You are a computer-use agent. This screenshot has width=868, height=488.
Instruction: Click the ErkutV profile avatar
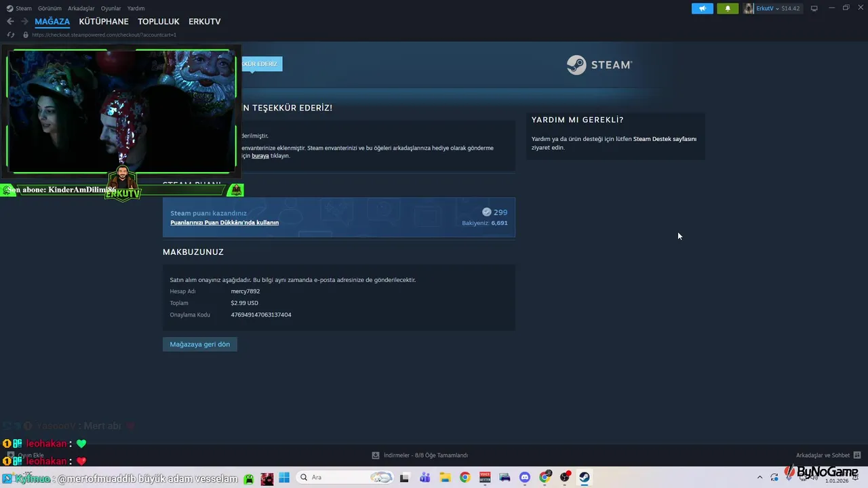pos(749,8)
